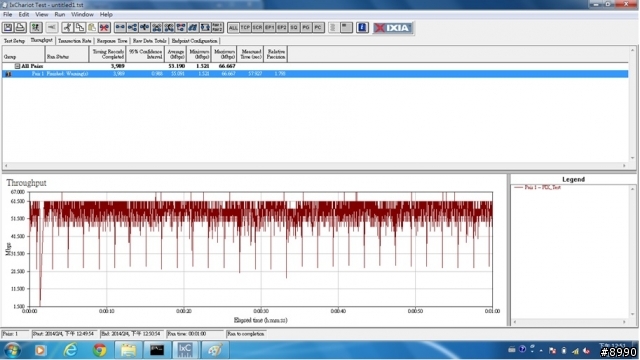The image size is (640, 360).
Task: Click the Stop test toolbar icon
Action: [52, 27]
